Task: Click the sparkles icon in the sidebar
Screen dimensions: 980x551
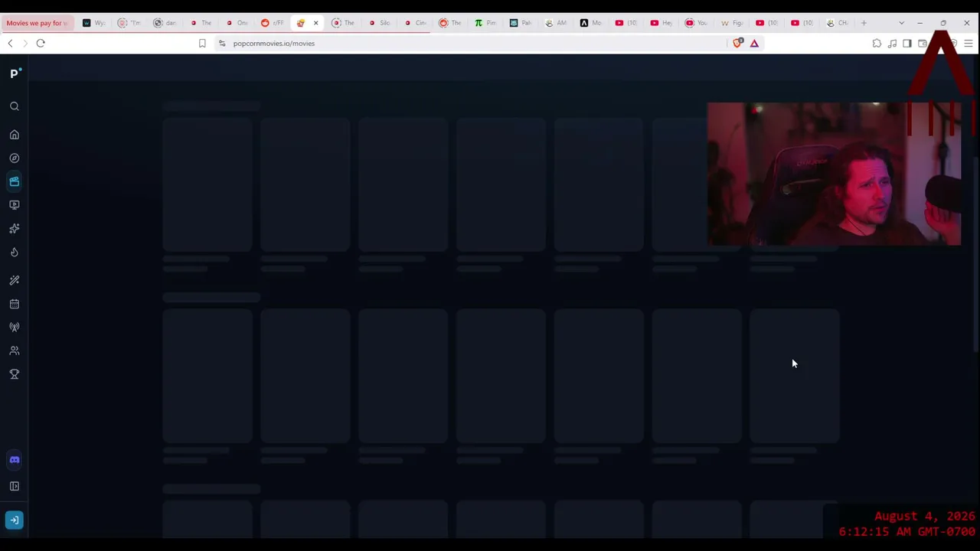Action: pos(15,228)
